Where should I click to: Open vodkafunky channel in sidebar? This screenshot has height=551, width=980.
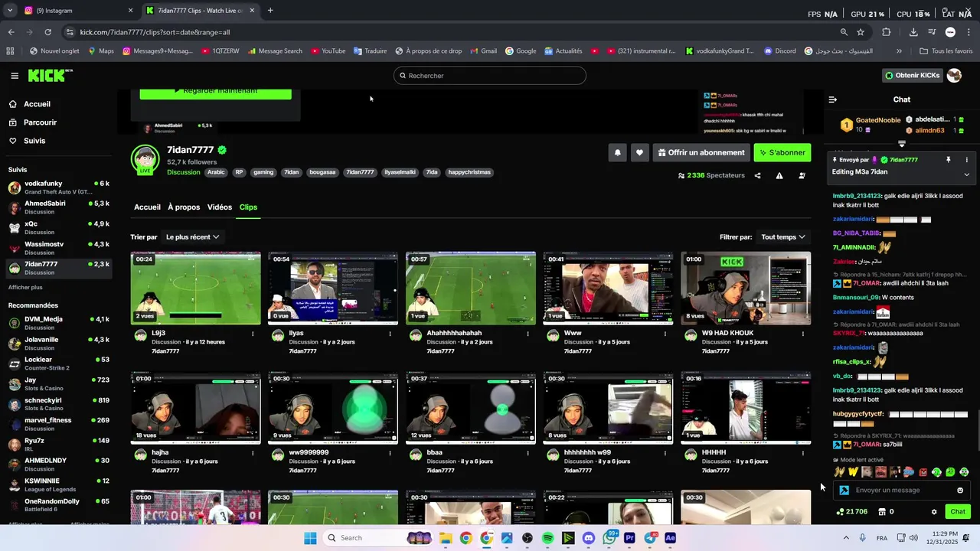[x=58, y=187]
